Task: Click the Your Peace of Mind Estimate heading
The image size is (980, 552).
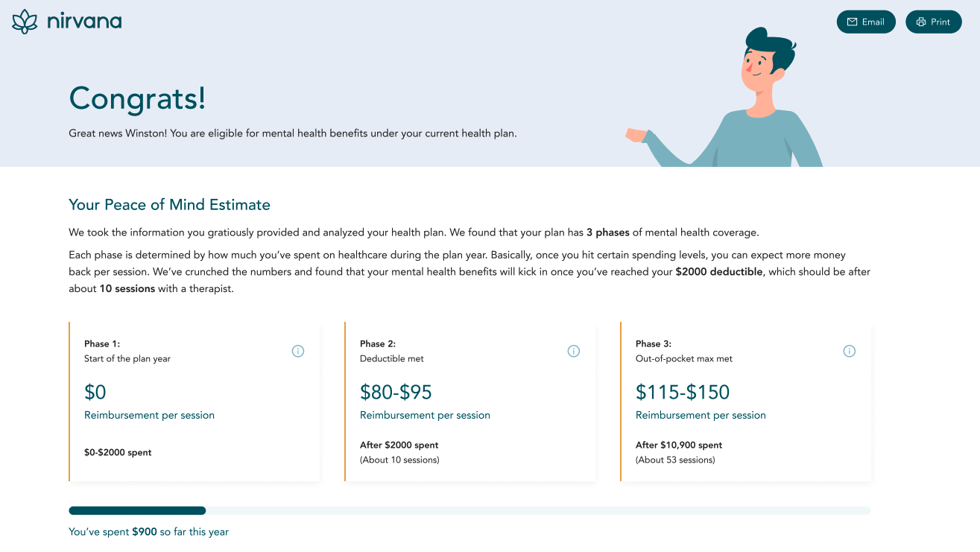Action: pyautogui.click(x=169, y=205)
